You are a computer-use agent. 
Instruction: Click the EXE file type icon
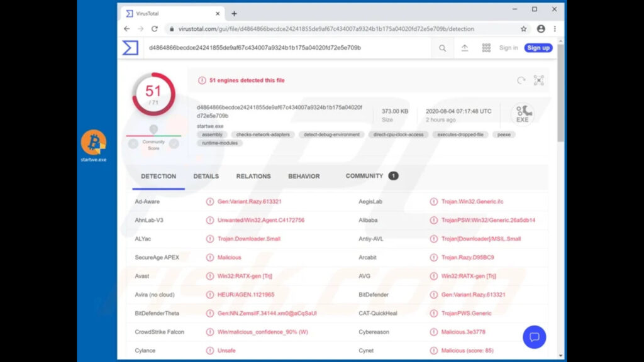(x=523, y=114)
